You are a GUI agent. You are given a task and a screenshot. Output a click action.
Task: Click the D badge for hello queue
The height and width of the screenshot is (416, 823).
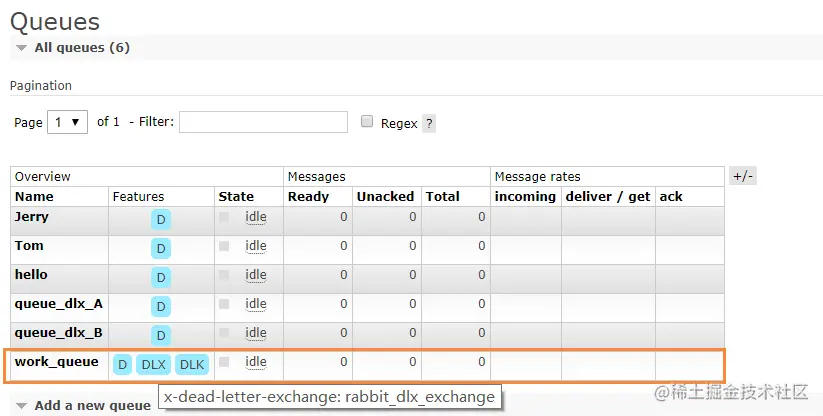pos(161,277)
